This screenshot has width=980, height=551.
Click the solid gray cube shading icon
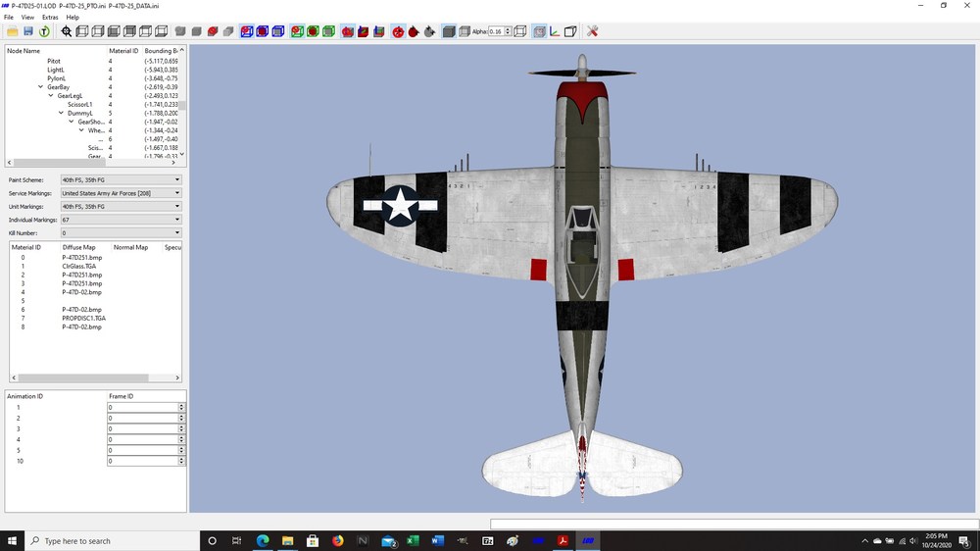(x=449, y=31)
